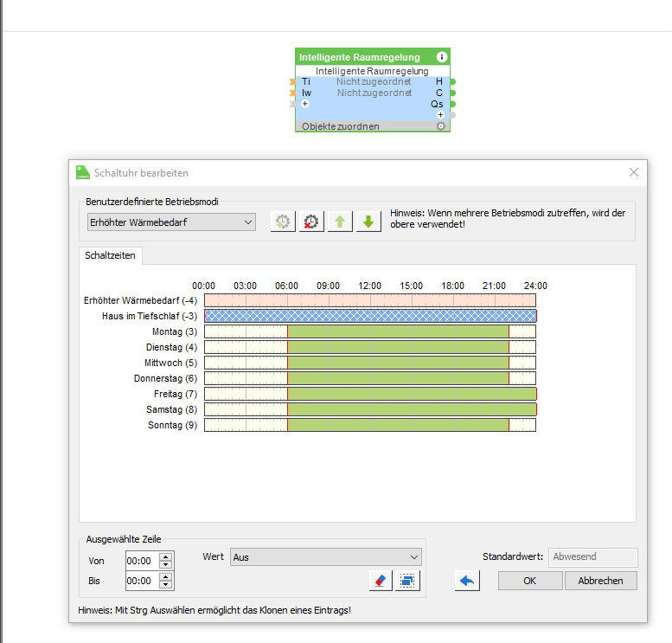Increase the Bis time with up arrow
Image resolution: width=672 pixels, height=643 pixels.
[166, 576]
